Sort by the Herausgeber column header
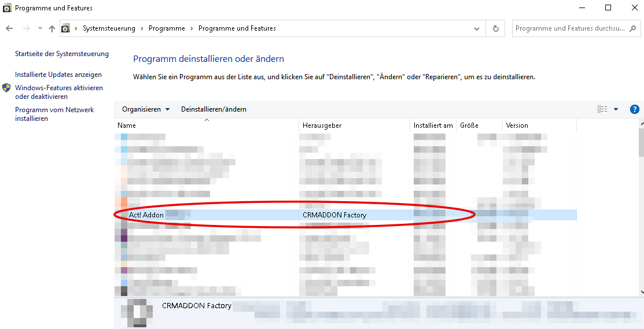The image size is (644, 329). click(355, 125)
